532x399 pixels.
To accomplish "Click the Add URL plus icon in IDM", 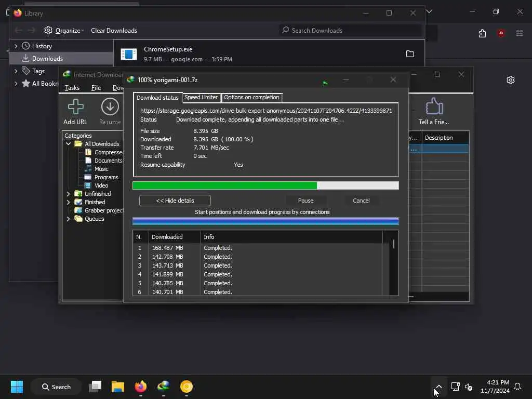I will [x=75, y=107].
